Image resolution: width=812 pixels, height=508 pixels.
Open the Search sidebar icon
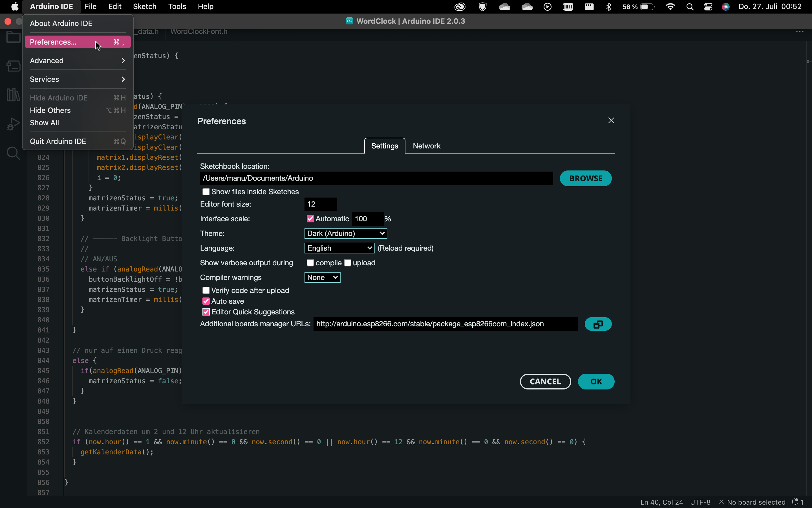click(x=14, y=153)
